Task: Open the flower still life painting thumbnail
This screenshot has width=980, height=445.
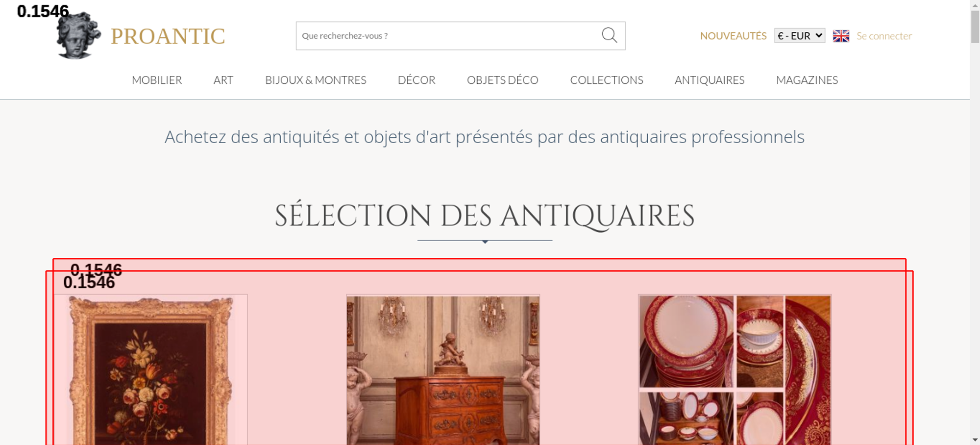Action: pyautogui.click(x=151, y=370)
